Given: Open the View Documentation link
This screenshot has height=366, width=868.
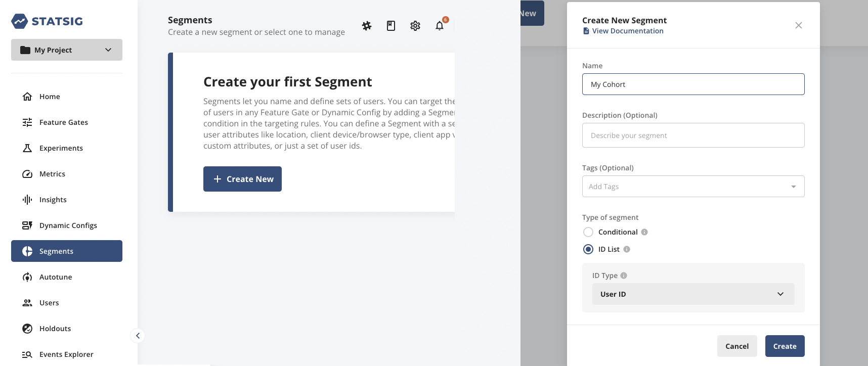Looking at the screenshot, I should pyautogui.click(x=628, y=31).
